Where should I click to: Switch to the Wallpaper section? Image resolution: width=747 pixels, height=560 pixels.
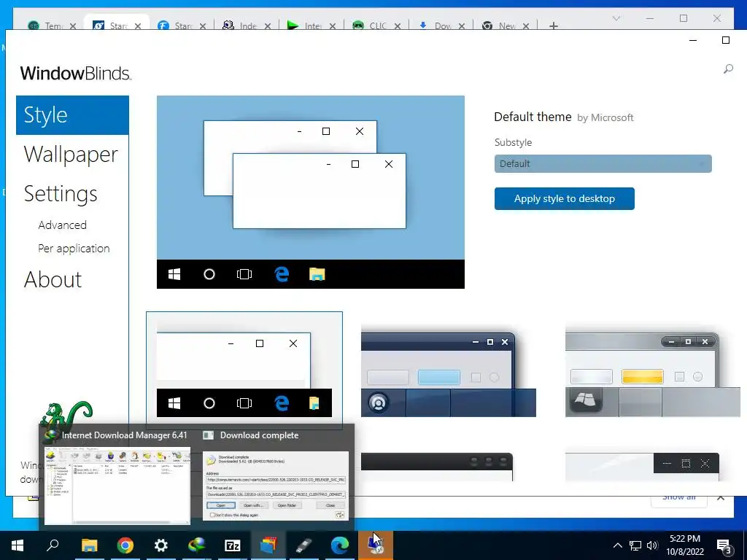pyautogui.click(x=71, y=155)
